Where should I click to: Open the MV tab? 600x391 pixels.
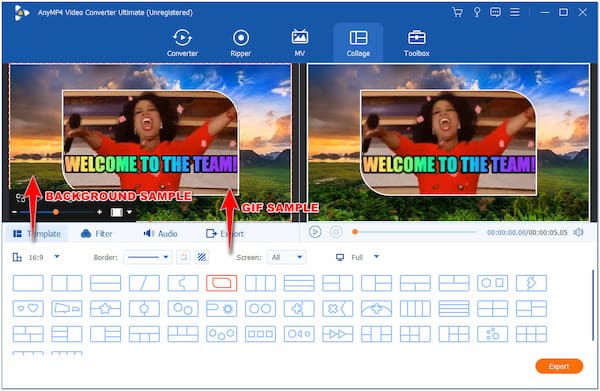[300, 43]
